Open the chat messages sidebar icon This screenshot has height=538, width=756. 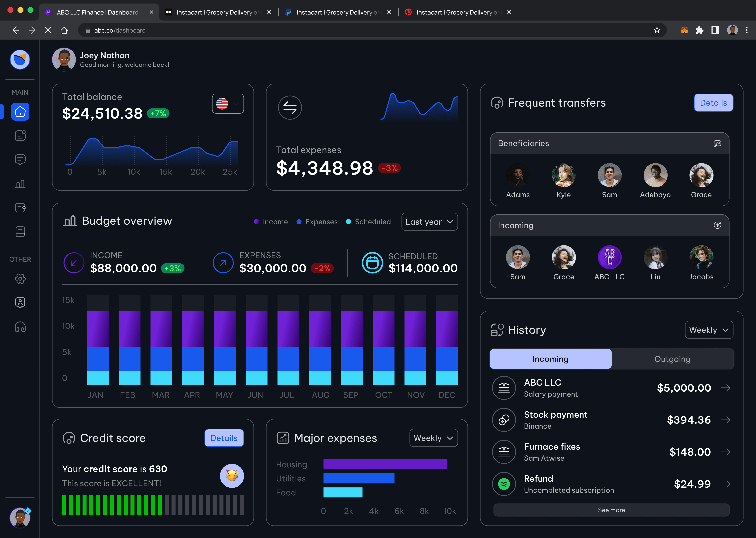(x=20, y=160)
